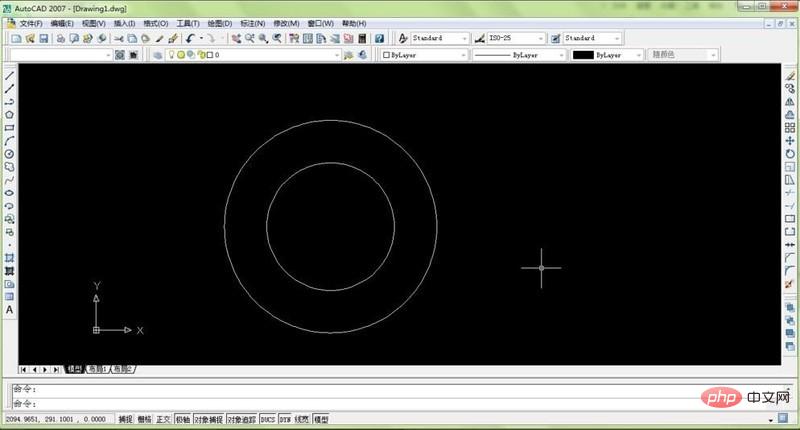Screen dimensions: 800x430
Task: Click the 模型 model space status button
Action: pos(321,419)
